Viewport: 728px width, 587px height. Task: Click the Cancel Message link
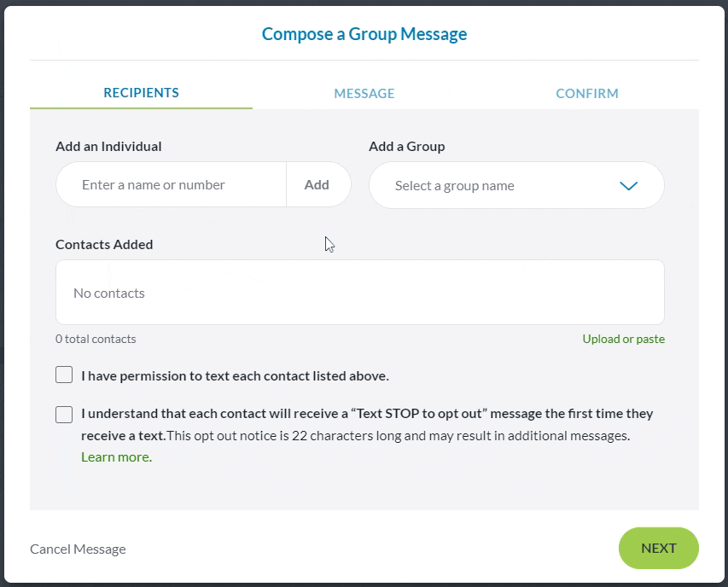[x=78, y=549]
